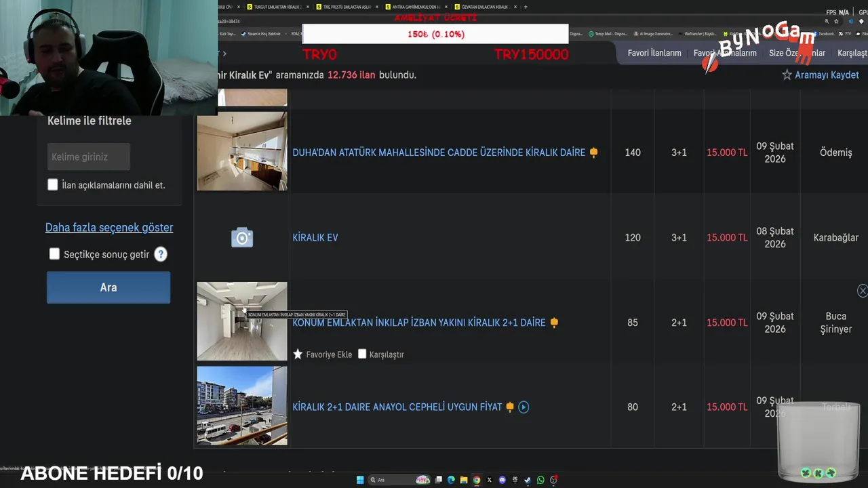This screenshot has width=868, height=488.
Task: Switch to Google Chrome in the taskbar
Action: (x=477, y=480)
